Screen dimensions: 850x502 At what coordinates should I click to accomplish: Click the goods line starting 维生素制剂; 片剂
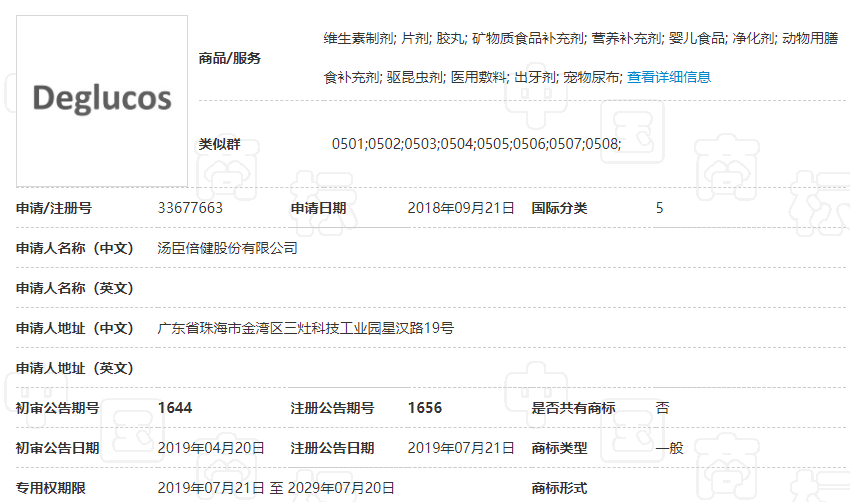click(x=581, y=38)
